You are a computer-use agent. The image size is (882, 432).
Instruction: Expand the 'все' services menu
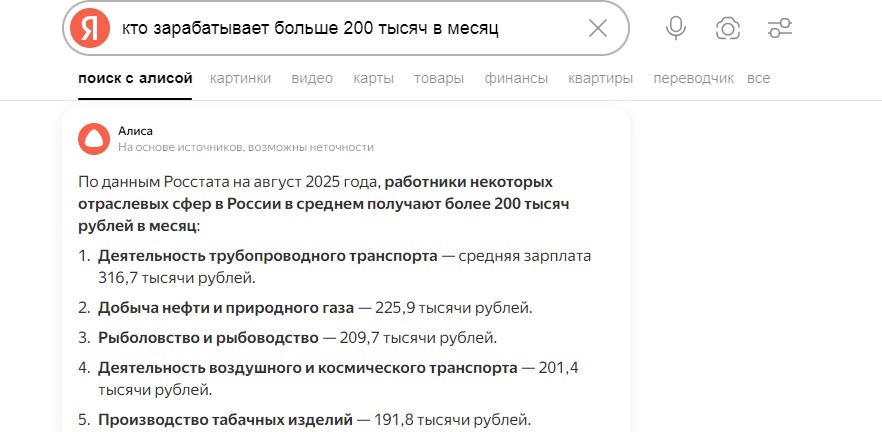pos(758,79)
